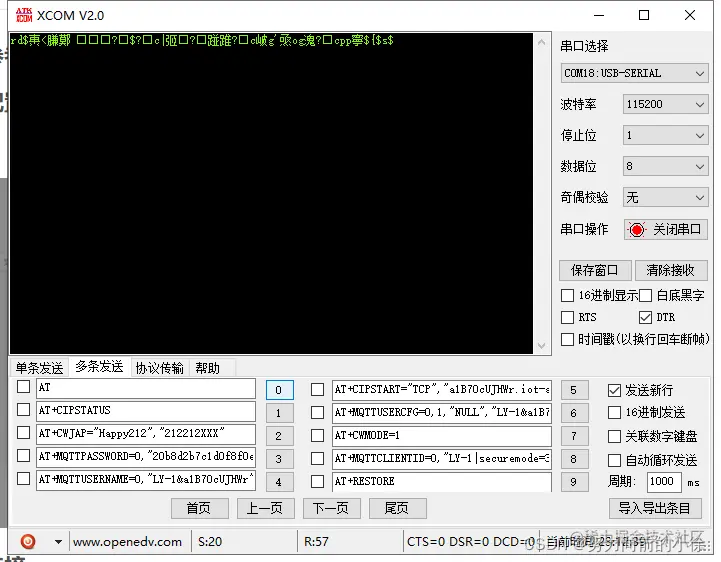Send AT+MQTTUSERCFG with button 6
Viewport: 721px width, 562px height.
click(x=574, y=413)
